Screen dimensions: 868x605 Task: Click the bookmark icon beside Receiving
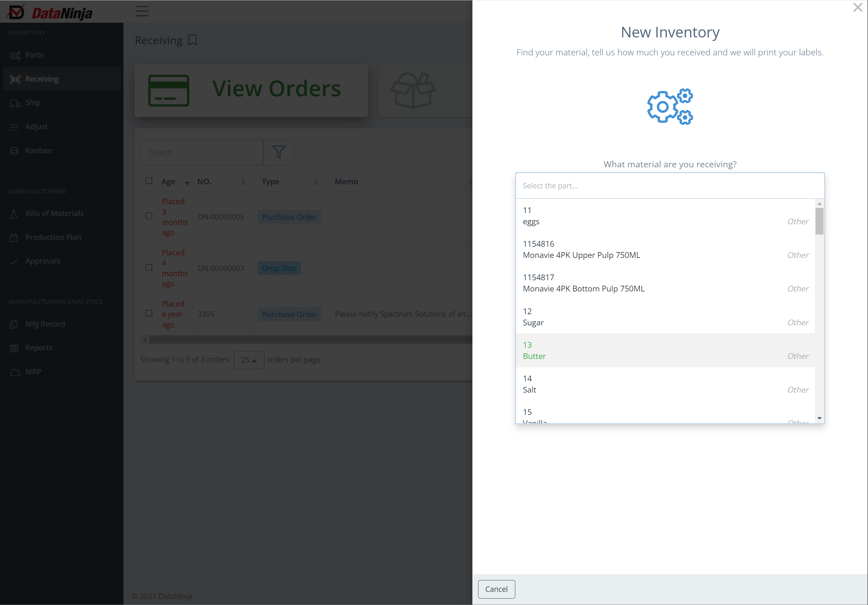(x=193, y=40)
